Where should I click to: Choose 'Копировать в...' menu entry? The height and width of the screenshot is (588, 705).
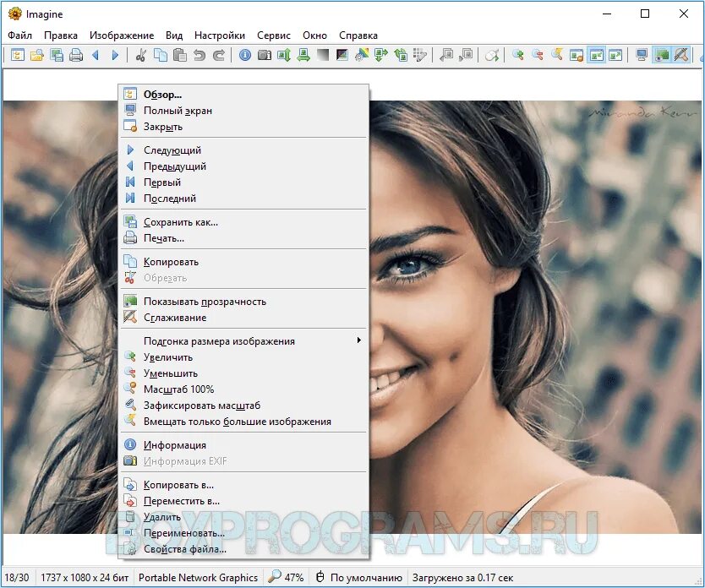[243, 485]
